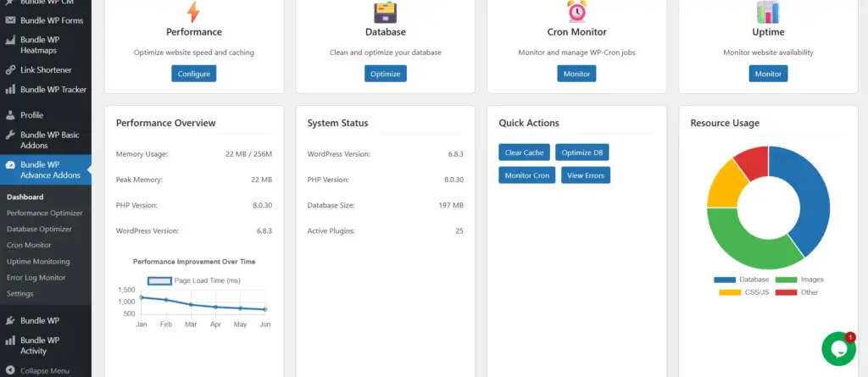Click the red chat notification badge

(850, 336)
